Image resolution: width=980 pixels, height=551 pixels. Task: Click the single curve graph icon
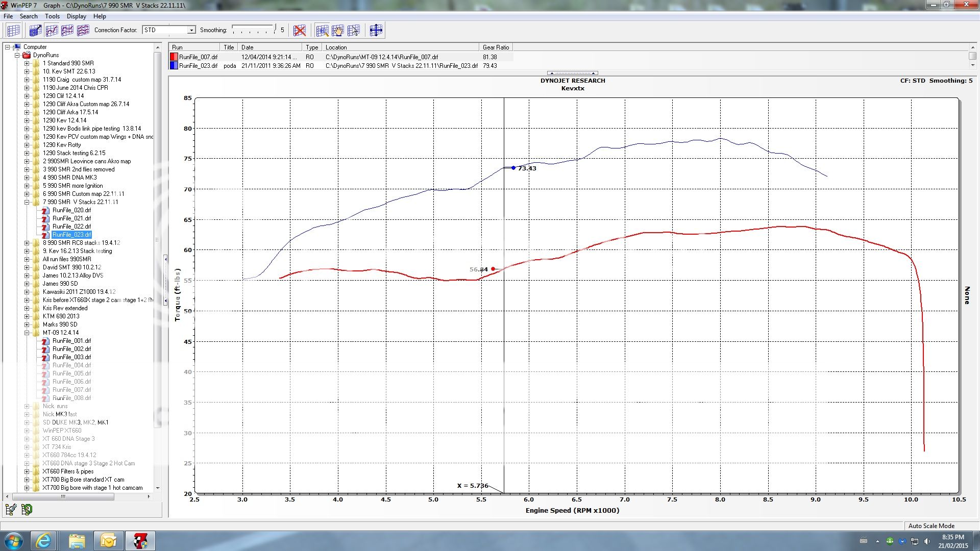point(52,31)
